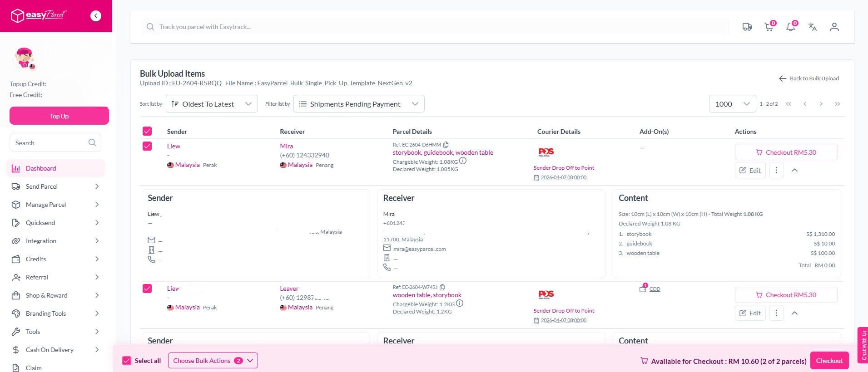868x372 pixels.
Task: Toggle the bottom Select all checkbox
Action: (x=127, y=361)
